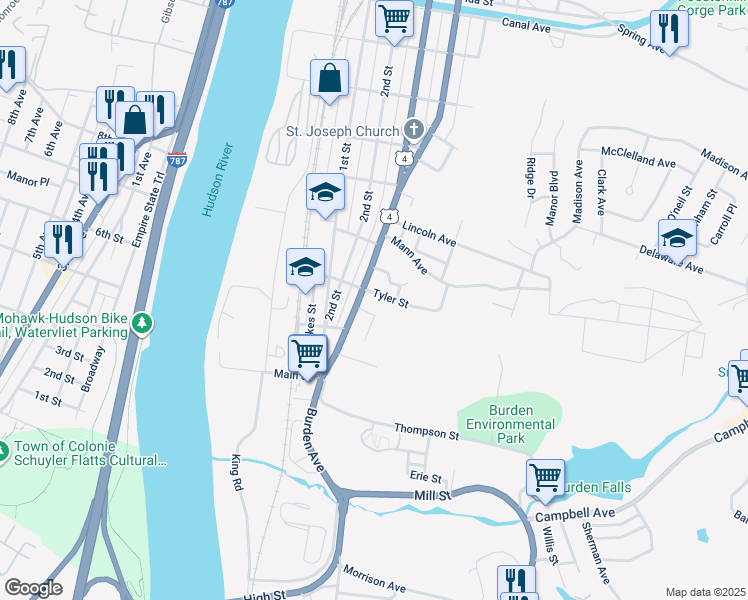Select the Town of Colonie Schuyler Flatts label
Image resolution: width=748 pixels, height=600 pixels.
click(90, 453)
